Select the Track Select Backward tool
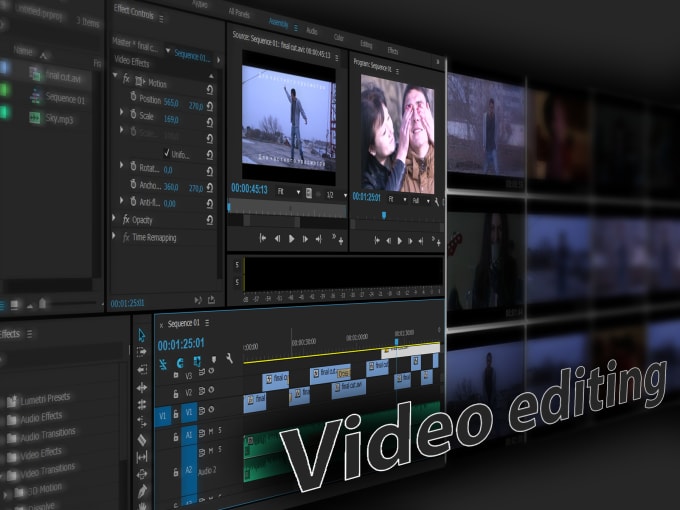The width and height of the screenshot is (680, 510). [142, 369]
